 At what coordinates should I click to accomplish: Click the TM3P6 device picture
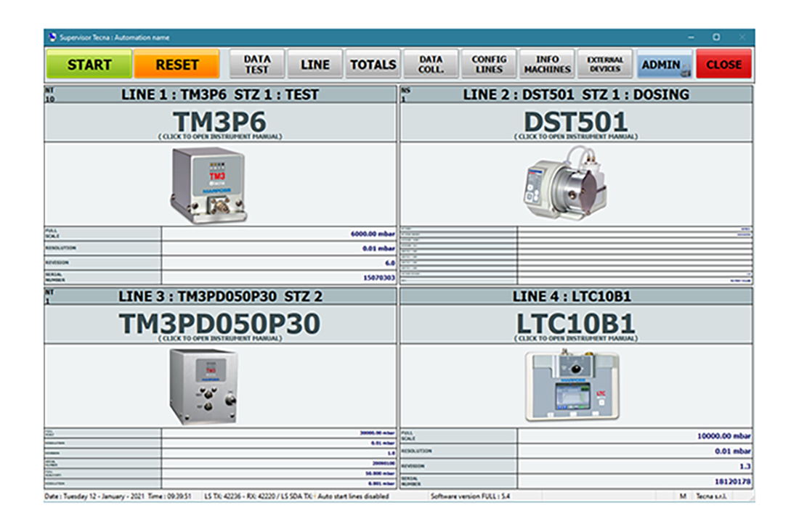click(208, 185)
